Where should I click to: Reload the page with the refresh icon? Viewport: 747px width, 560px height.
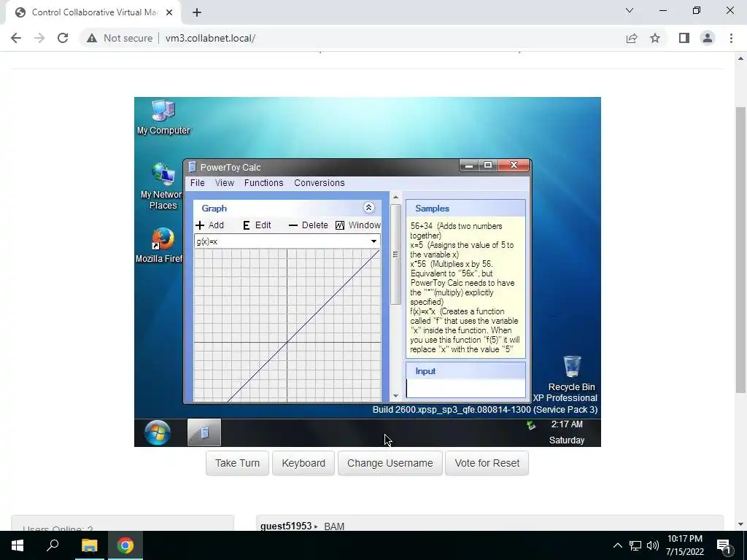63,38
